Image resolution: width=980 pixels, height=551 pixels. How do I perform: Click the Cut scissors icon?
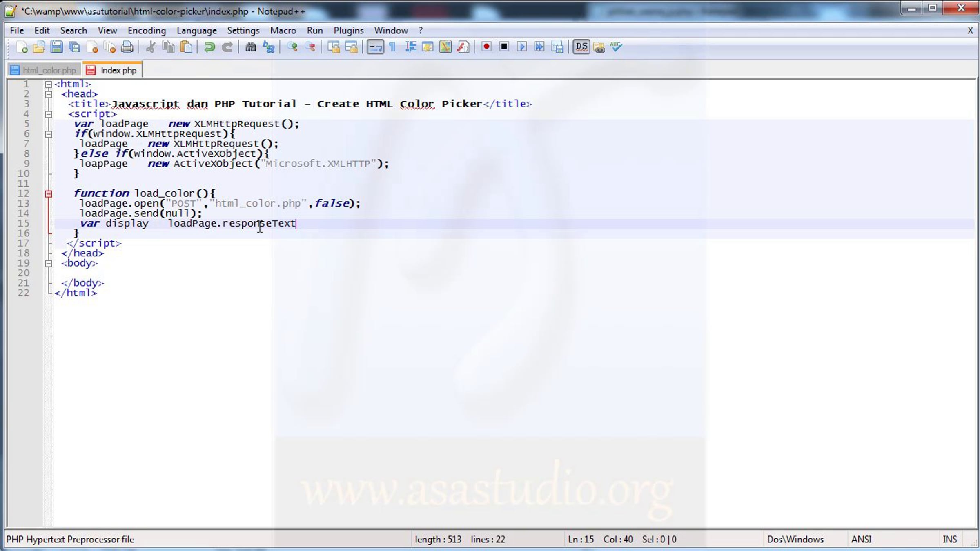click(x=150, y=47)
